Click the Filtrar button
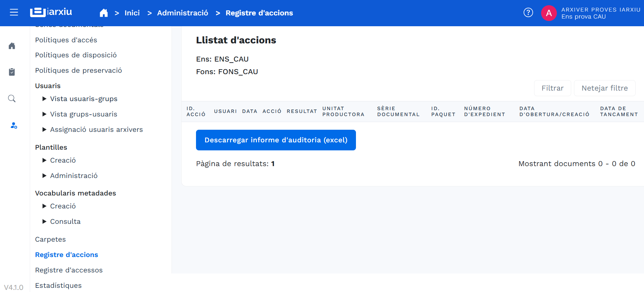This screenshot has width=644, height=292. (552, 88)
